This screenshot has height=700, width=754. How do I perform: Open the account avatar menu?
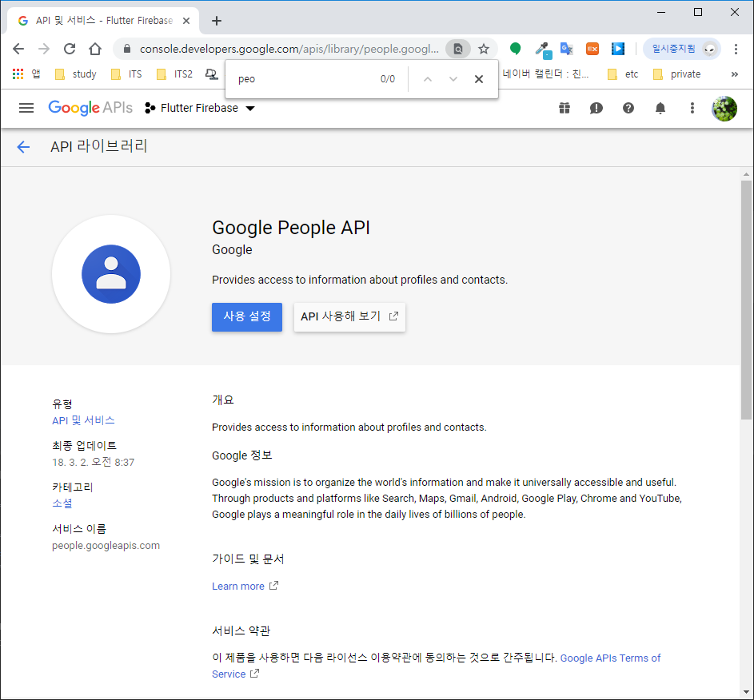coord(724,109)
